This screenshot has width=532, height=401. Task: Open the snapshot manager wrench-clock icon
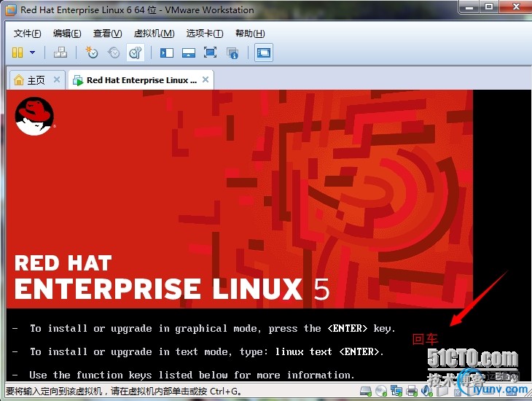pos(136,52)
